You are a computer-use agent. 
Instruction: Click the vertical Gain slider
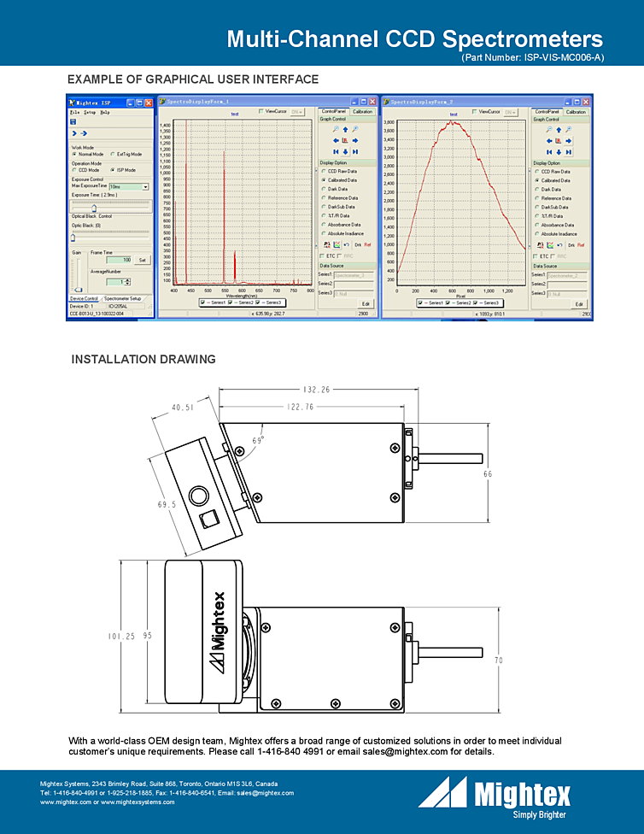coord(78,275)
